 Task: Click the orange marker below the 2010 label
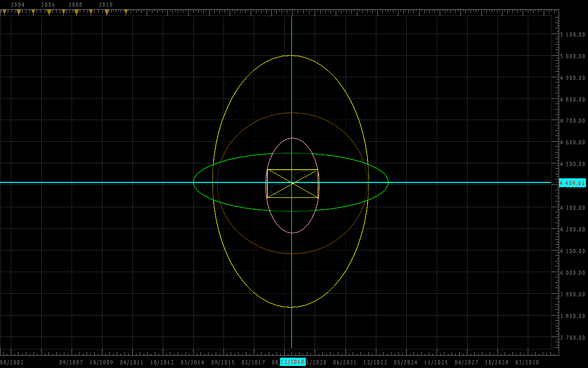pyautogui.click(x=107, y=12)
